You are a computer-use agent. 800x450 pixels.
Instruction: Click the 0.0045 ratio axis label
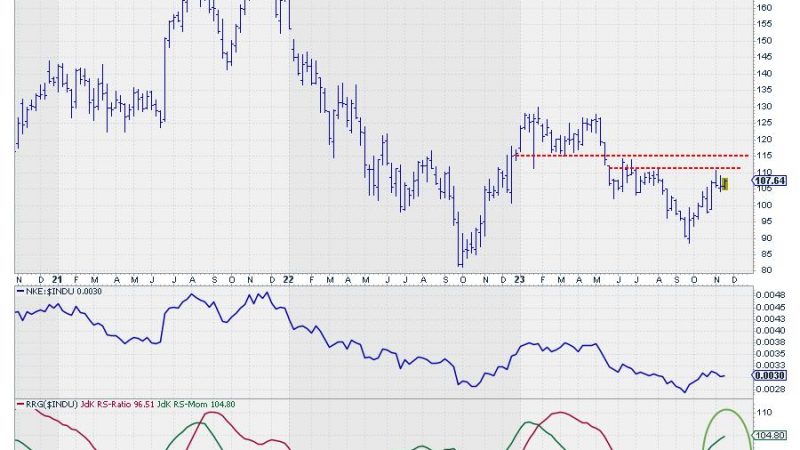tap(770, 307)
